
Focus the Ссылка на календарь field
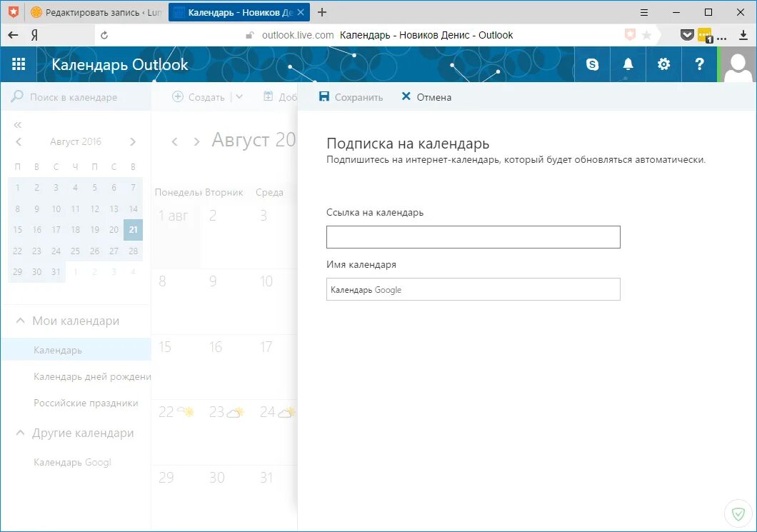473,237
